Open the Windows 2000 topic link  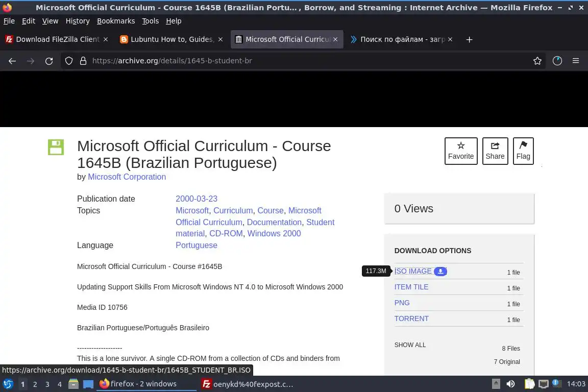(274, 233)
